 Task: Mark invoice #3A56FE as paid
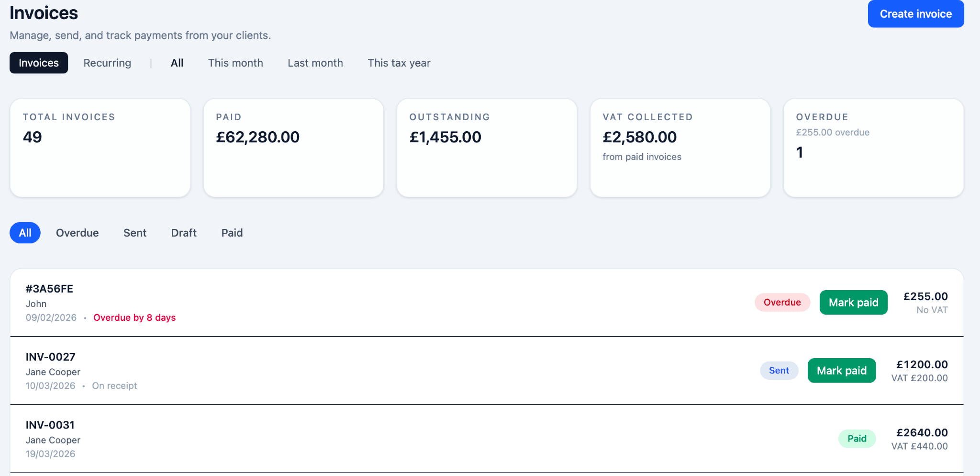pos(853,302)
